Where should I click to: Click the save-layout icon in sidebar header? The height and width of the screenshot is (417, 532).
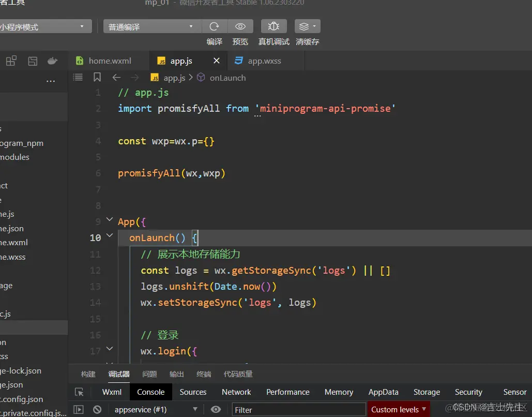coord(33,61)
